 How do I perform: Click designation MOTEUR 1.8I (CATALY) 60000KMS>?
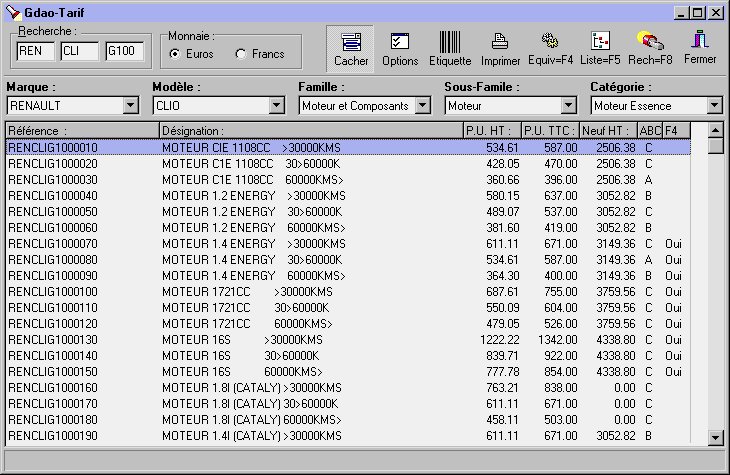point(252,420)
